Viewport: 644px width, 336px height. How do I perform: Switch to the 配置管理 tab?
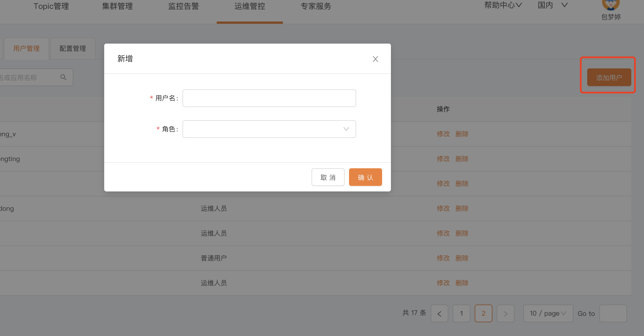point(73,49)
